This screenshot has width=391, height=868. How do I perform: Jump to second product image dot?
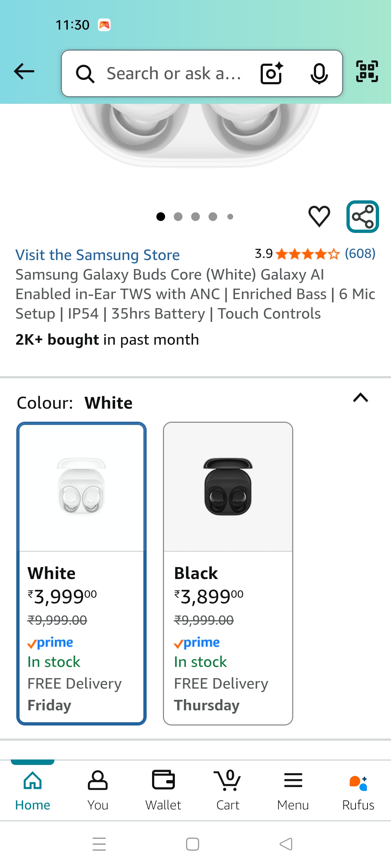click(178, 217)
